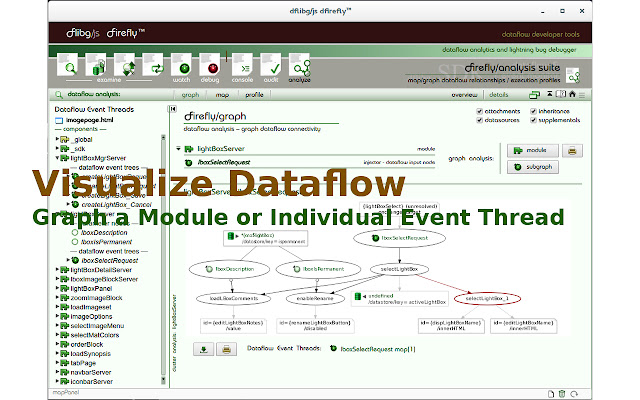The image size is (640, 400).
Task: Click the trash icon in status bar
Action: pyautogui.click(x=562, y=394)
